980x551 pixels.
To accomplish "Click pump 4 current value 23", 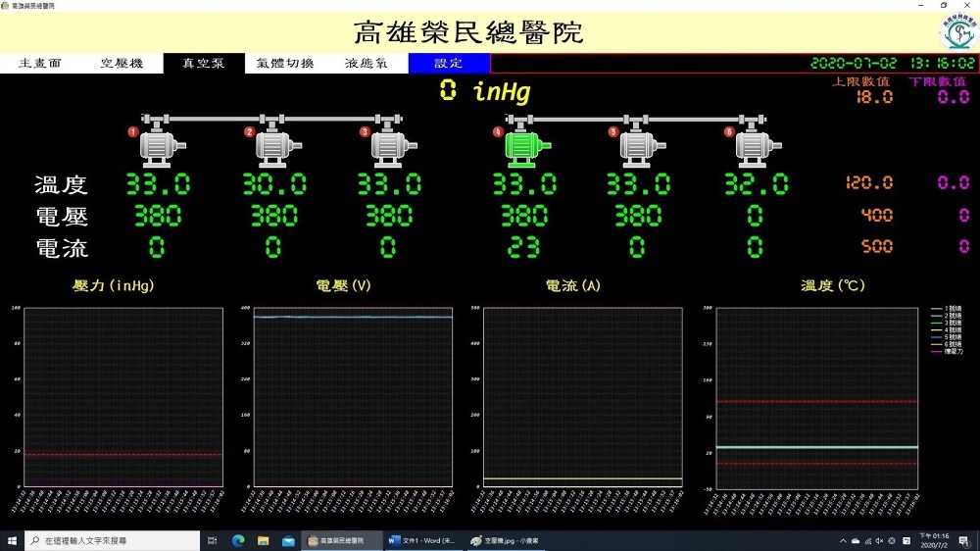I will (x=523, y=248).
